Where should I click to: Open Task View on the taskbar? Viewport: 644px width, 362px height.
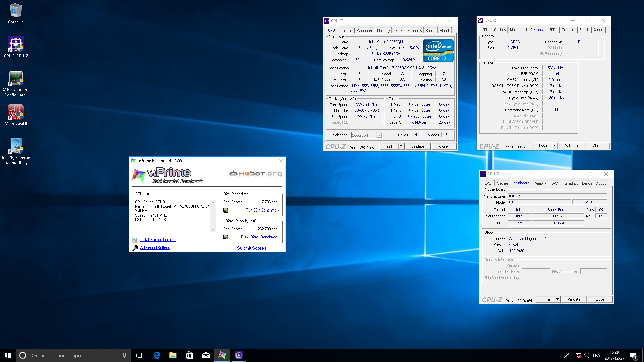[x=140, y=355]
